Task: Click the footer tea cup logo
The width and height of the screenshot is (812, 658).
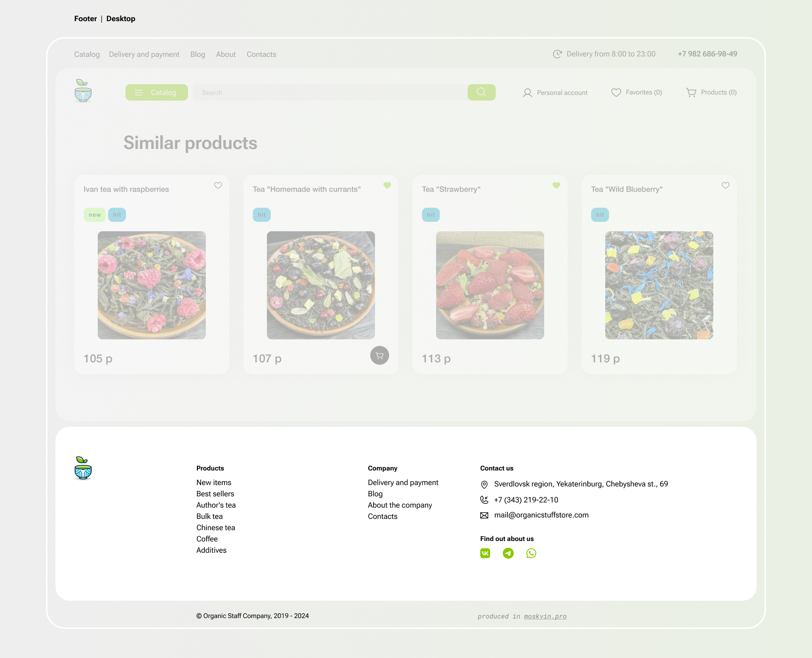Action: pyautogui.click(x=83, y=468)
